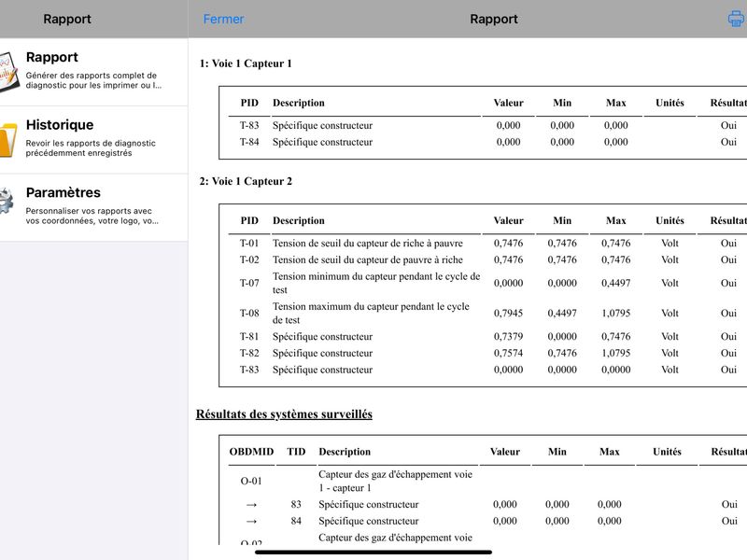The width and height of the screenshot is (747, 560).
Task: Click Fermer to close the report
Action: [x=223, y=19]
